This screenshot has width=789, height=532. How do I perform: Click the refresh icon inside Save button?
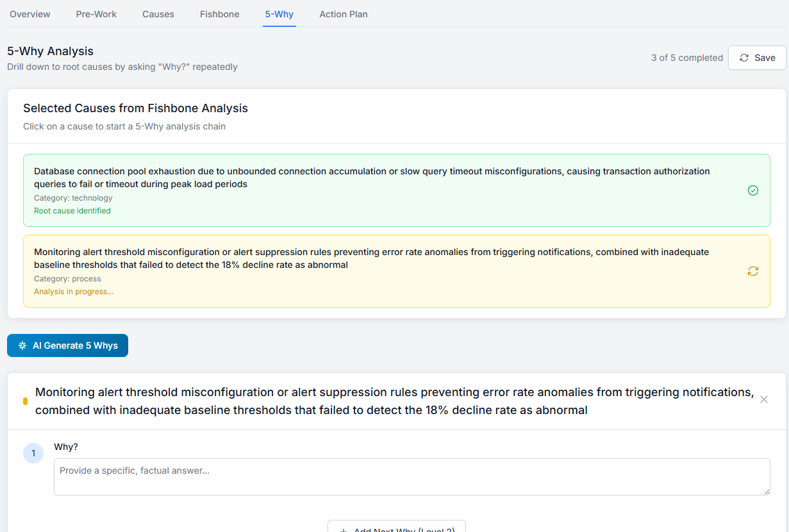click(x=744, y=58)
